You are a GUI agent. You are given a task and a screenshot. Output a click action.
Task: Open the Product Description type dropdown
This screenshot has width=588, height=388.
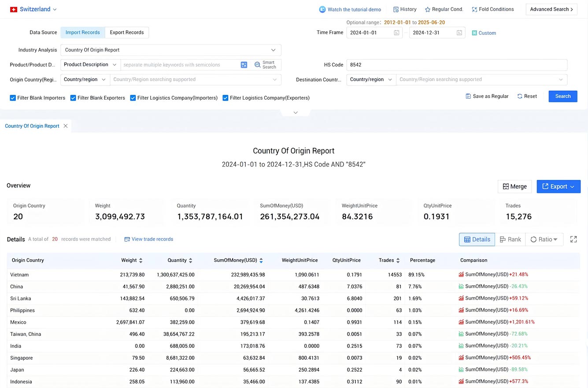coord(90,65)
